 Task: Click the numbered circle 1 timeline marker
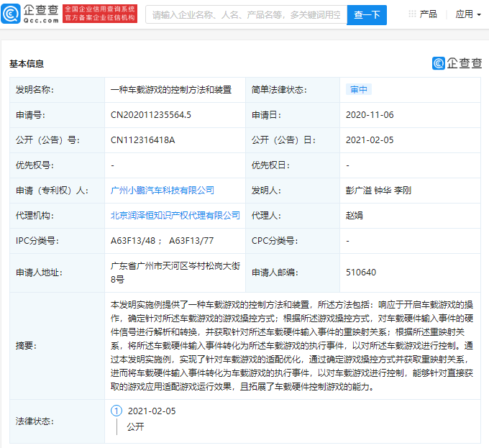click(x=116, y=411)
